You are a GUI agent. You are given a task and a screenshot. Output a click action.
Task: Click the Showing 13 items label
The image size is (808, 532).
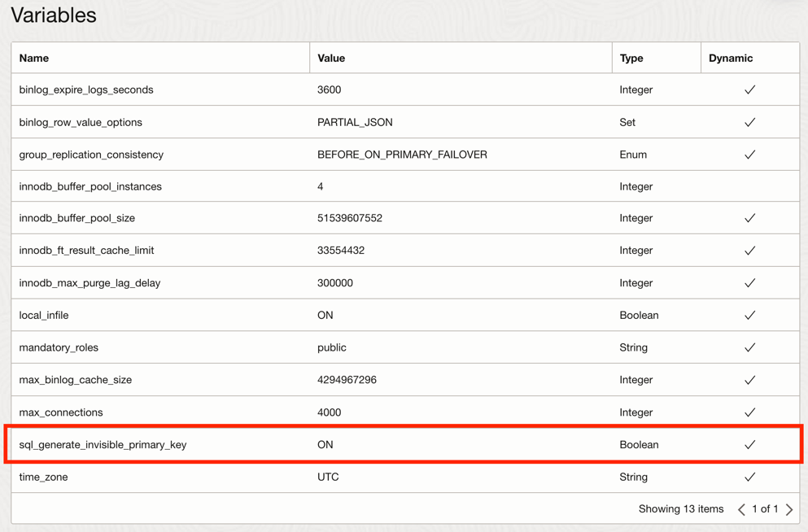click(x=680, y=509)
